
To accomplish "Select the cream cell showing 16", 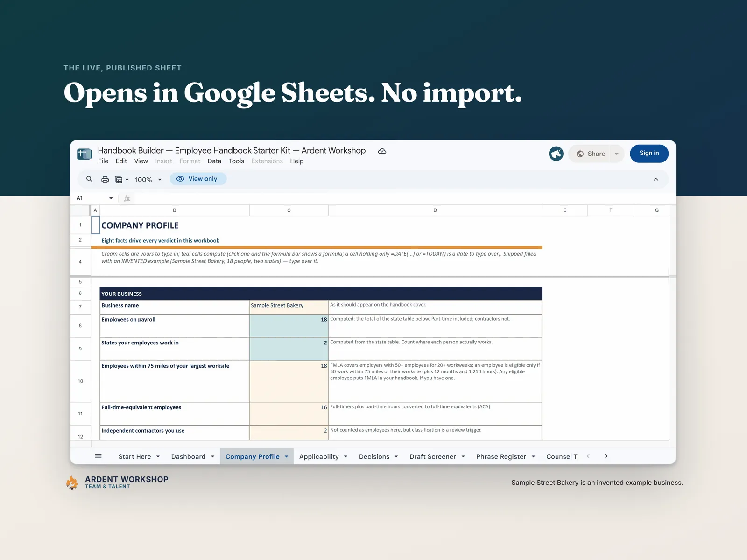I will coord(289,413).
